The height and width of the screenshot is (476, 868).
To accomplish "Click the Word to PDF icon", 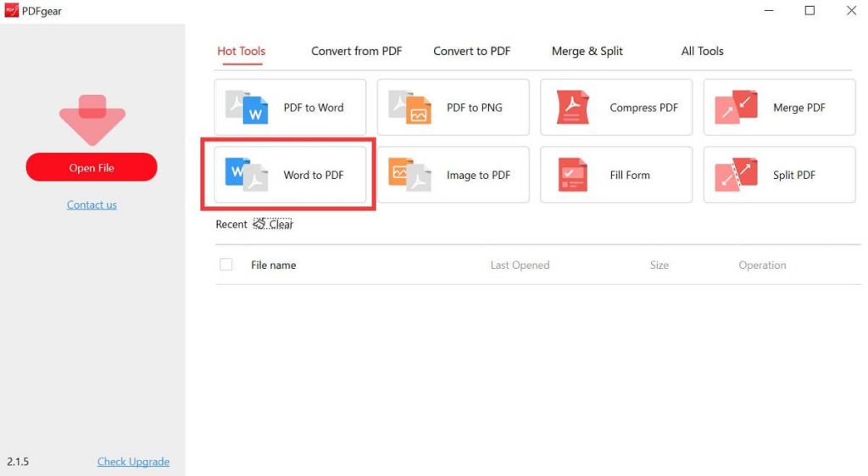I will click(x=247, y=175).
